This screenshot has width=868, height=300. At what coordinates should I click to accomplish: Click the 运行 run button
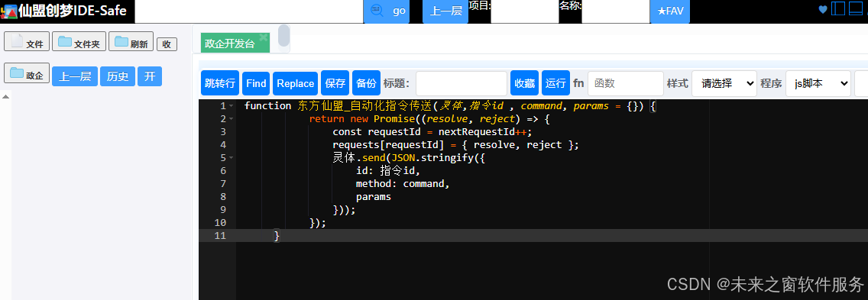click(555, 83)
